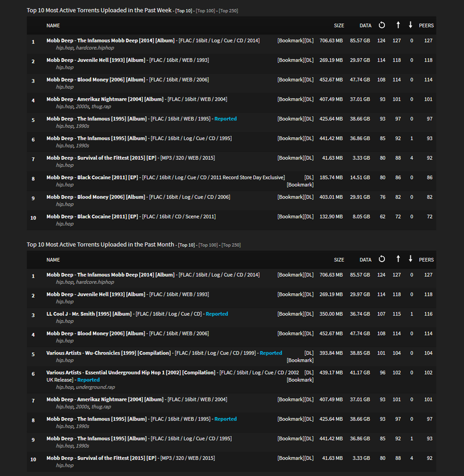Click Past Month section heading text
Image resolution: width=464 pixels, height=476 pixels.
click(x=100, y=244)
